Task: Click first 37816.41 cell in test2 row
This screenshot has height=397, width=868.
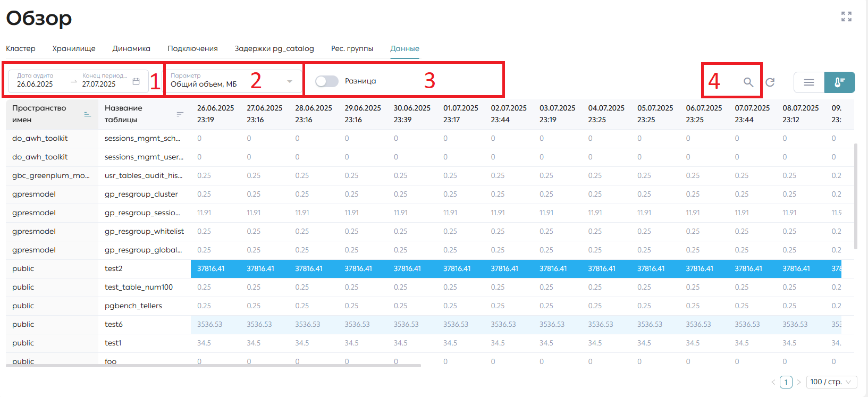Action: coord(215,268)
